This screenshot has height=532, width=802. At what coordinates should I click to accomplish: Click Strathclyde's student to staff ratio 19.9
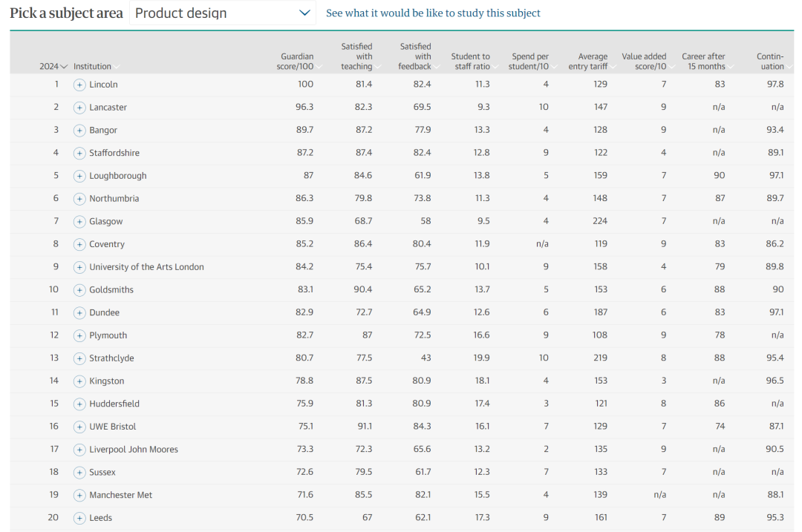(481, 358)
